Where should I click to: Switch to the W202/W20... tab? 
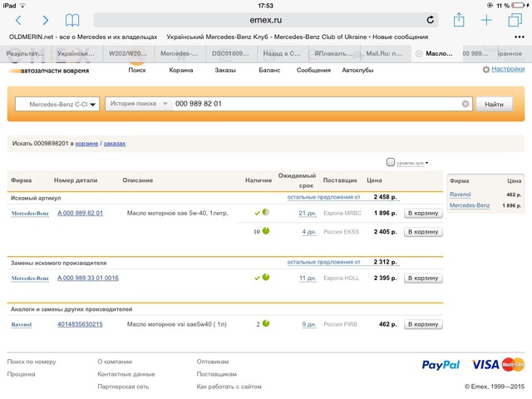pyautogui.click(x=128, y=53)
